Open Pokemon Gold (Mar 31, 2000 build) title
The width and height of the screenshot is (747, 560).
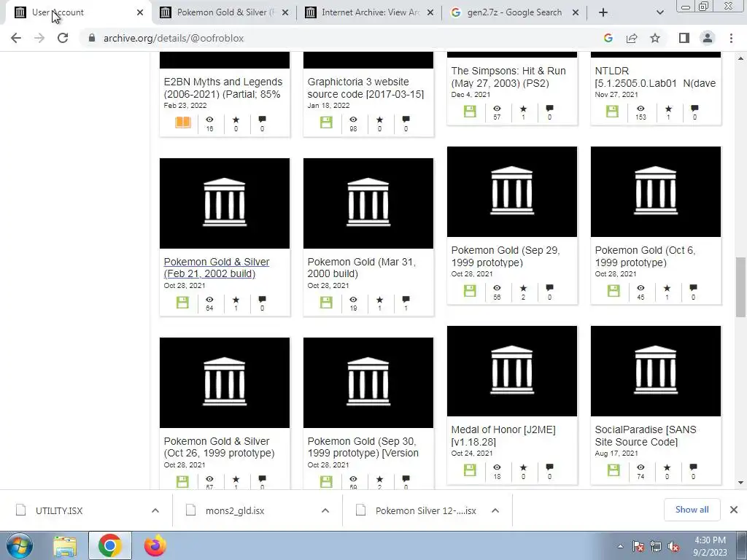(362, 268)
